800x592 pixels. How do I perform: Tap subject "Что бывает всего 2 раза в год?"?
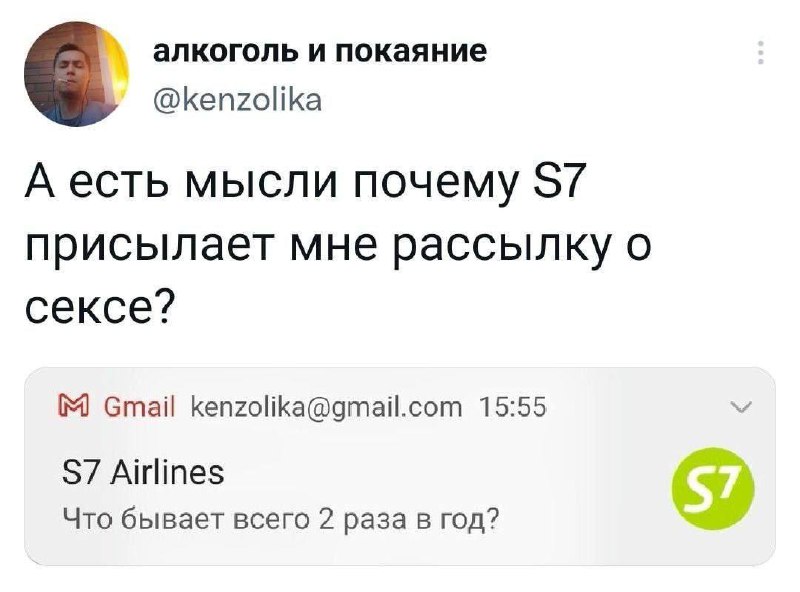280,519
